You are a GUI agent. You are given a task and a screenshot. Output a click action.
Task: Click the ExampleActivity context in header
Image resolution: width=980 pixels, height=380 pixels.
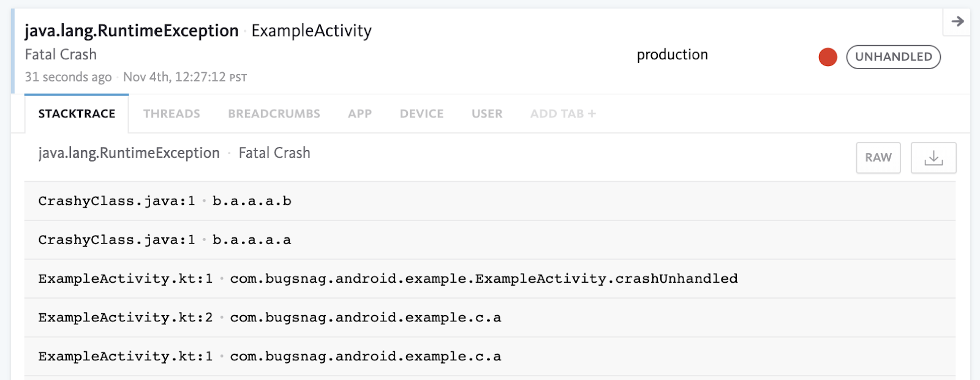(311, 31)
